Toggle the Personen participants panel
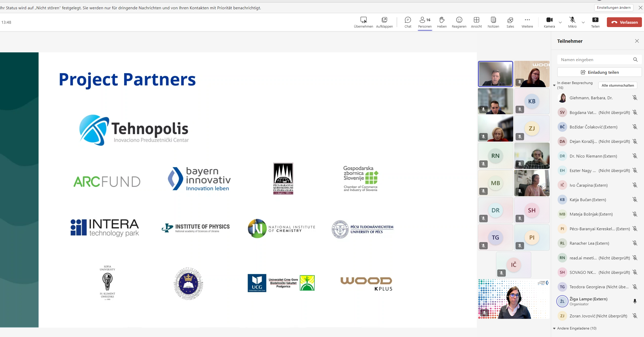The height and width of the screenshot is (337, 644). tap(425, 22)
